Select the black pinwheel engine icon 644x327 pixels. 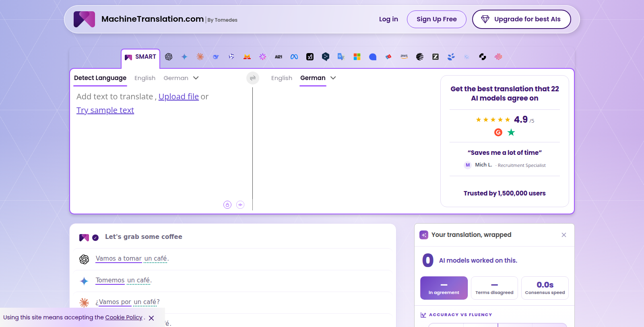click(483, 57)
